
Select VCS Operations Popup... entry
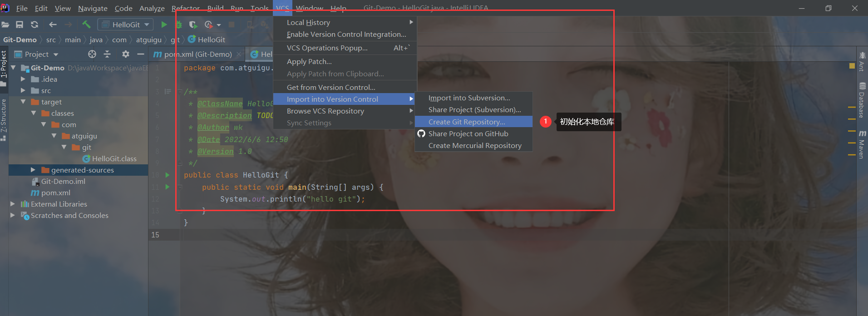(x=345, y=48)
